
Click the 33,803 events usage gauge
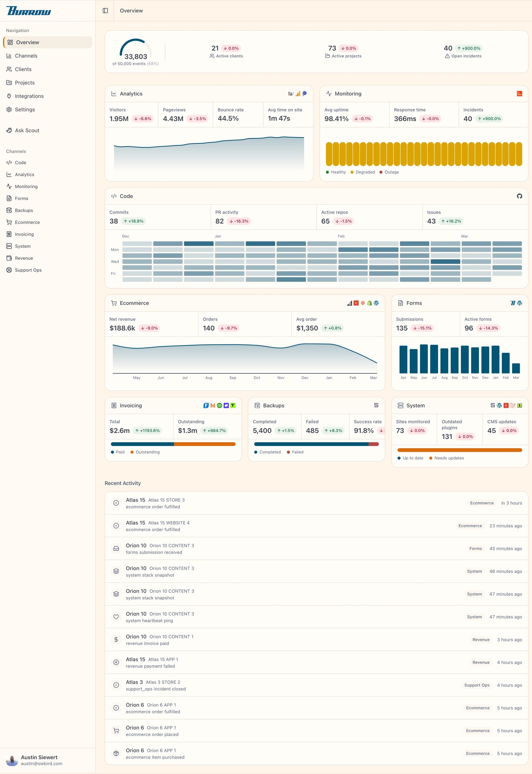pos(136,52)
